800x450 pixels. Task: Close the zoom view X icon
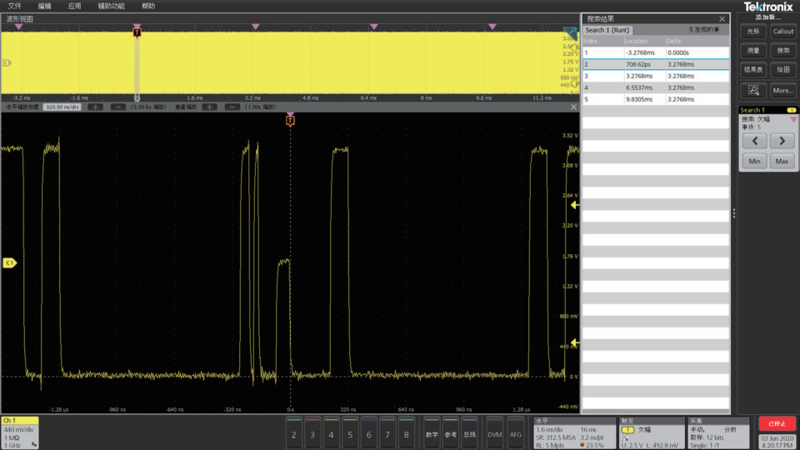[572, 105]
